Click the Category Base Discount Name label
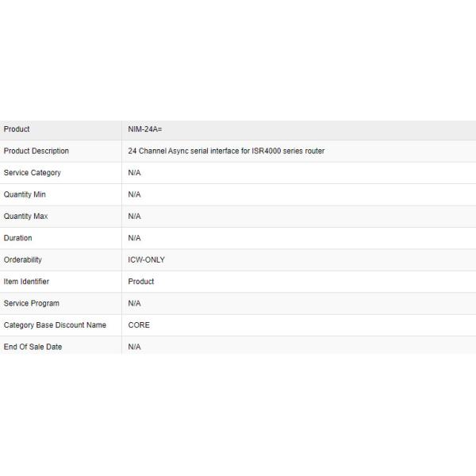This screenshot has height=476, width=476. (x=55, y=325)
